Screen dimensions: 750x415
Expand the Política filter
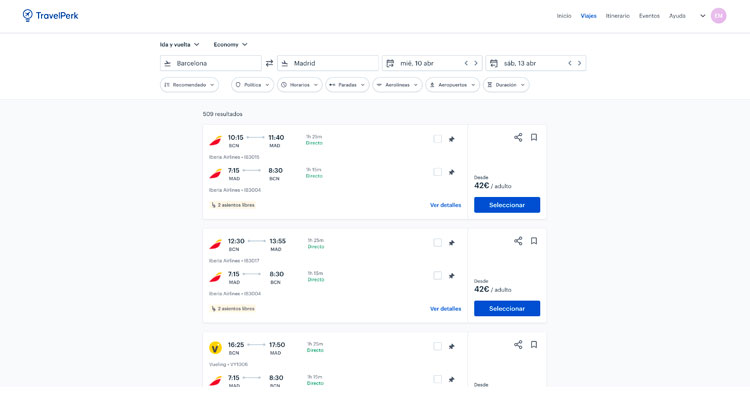tap(253, 85)
